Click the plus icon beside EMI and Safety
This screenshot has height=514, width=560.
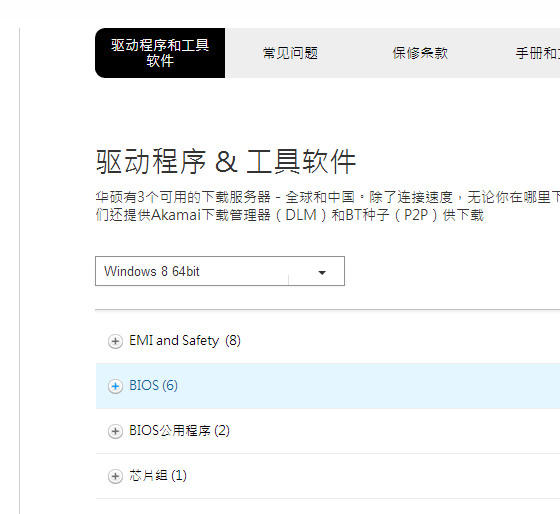pyautogui.click(x=115, y=341)
